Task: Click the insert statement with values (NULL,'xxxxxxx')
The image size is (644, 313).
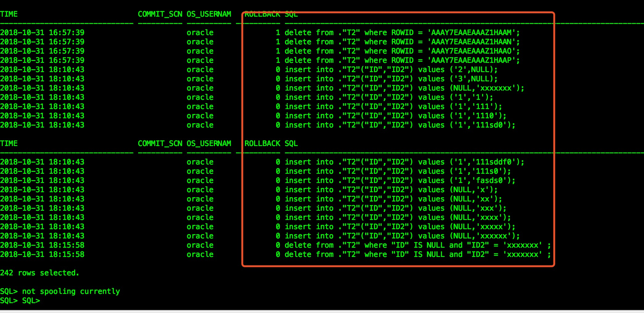Action: [404, 88]
